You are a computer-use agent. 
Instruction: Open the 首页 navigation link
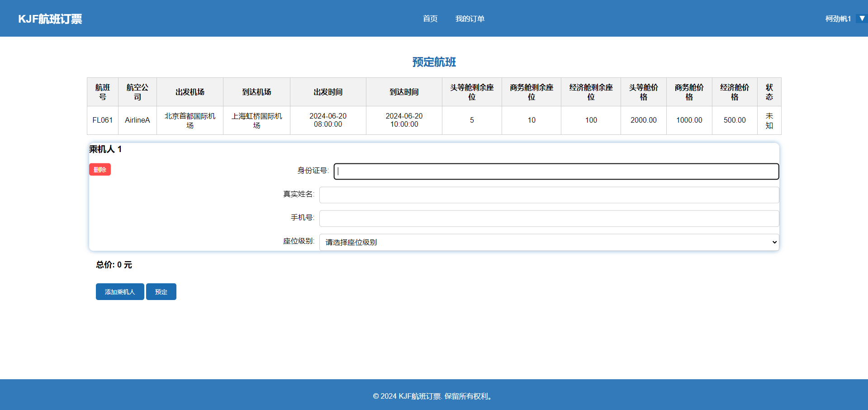click(x=430, y=19)
